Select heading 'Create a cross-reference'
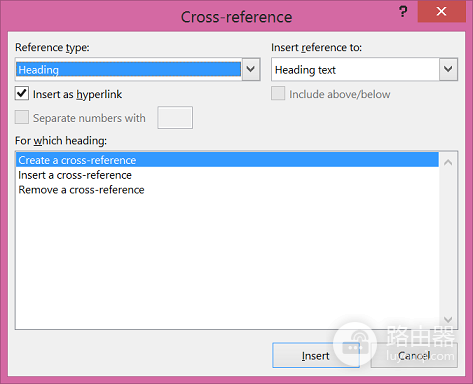Viewport: 473px width, 384px height. (x=227, y=160)
